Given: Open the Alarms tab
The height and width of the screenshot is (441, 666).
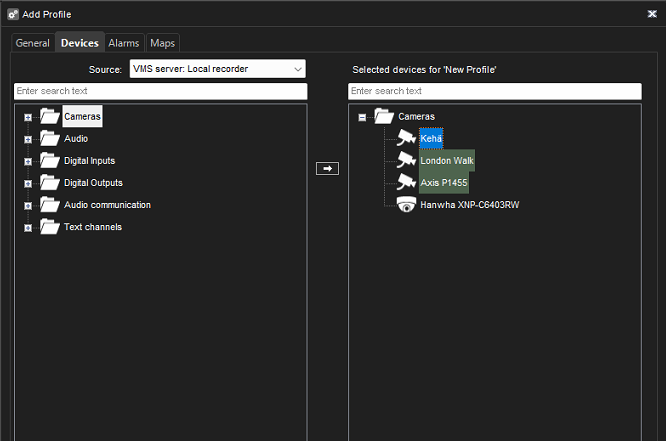Looking at the screenshot, I should (124, 43).
